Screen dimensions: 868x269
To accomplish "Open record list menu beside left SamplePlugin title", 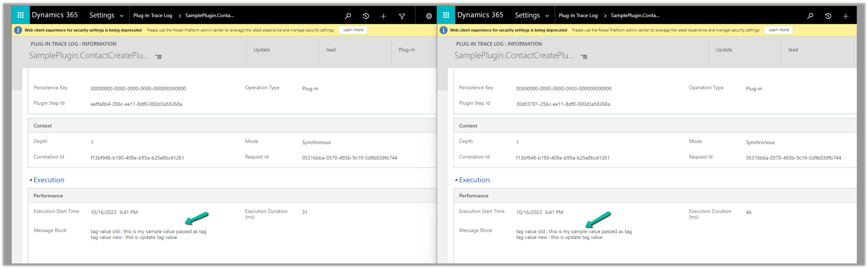I will (159, 57).
